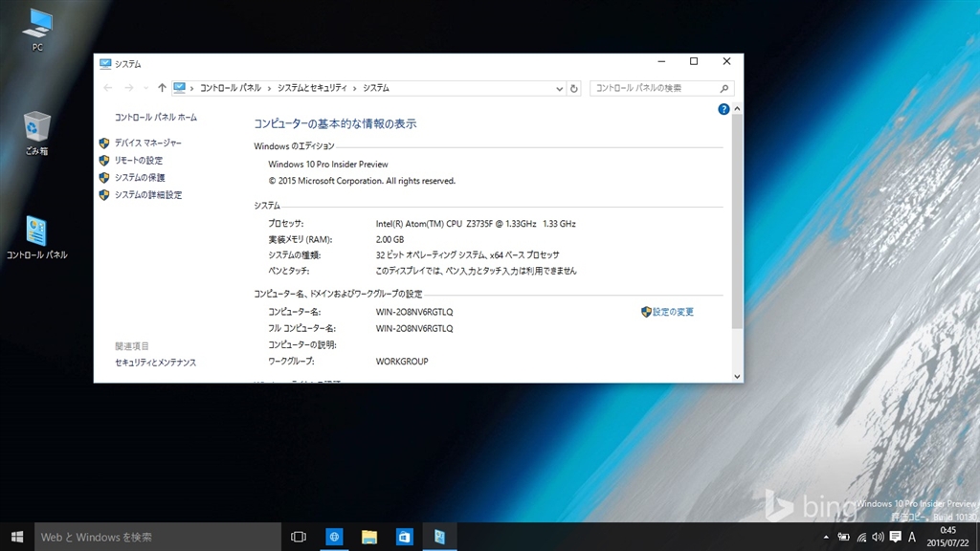Click the computer icon in the address bar
This screenshot has height=551, width=980.
pyautogui.click(x=179, y=88)
